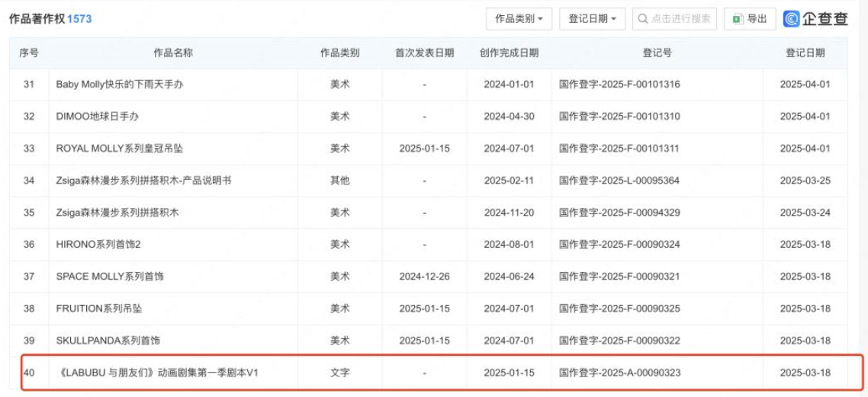Open the SKULLPANDA系列首饰 entry
Viewport: 868px width, 397px height.
(x=108, y=341)
